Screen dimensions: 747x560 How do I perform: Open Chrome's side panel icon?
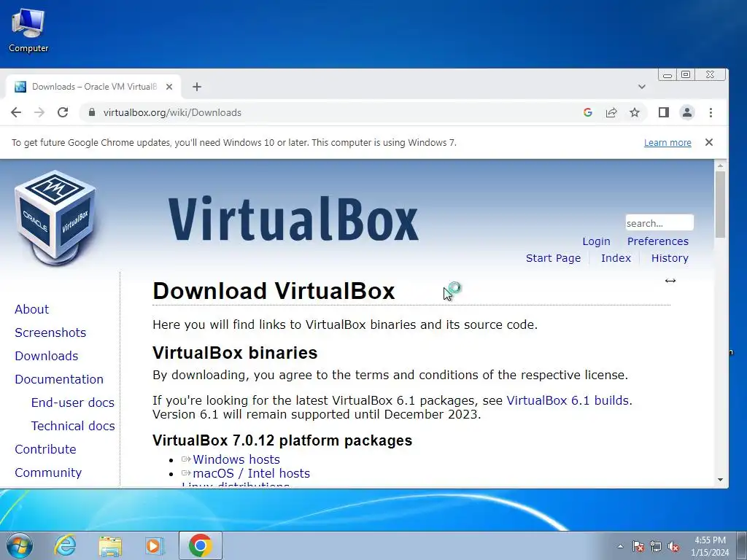pyautogui.click(x=664, y=112)
